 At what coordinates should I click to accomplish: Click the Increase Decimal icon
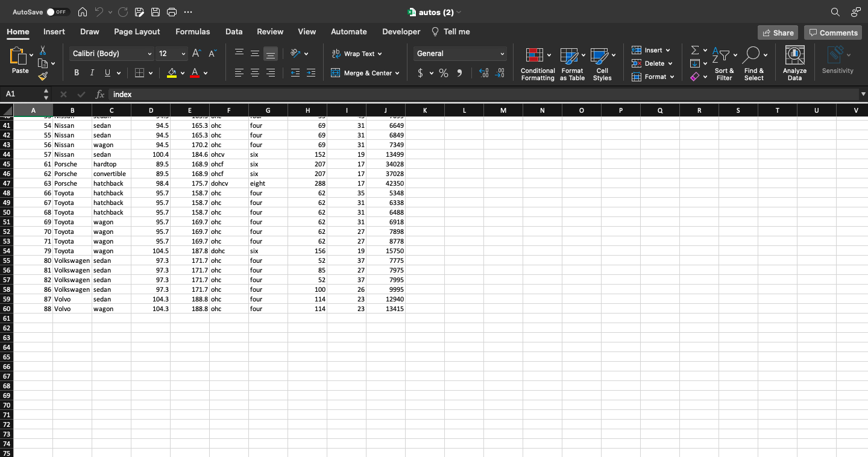483,72
